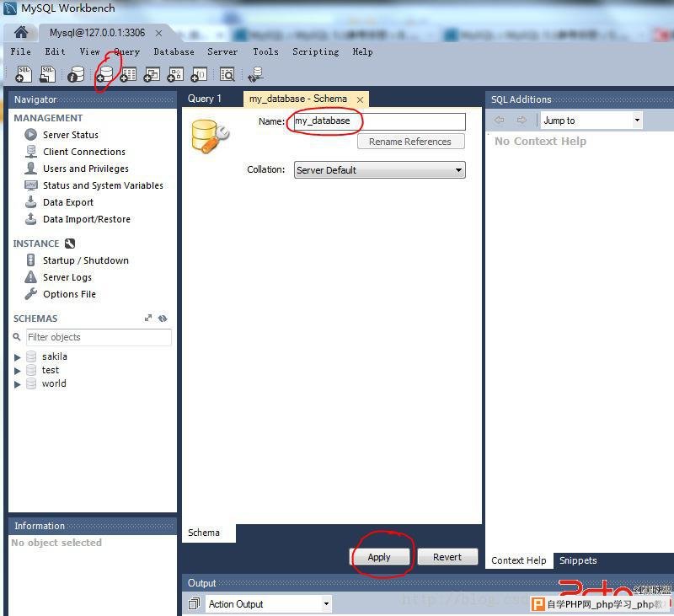The height and width of the screenshot is (616, 674).
Task: Expand the test schema
Action: click(x=17, y=371)
